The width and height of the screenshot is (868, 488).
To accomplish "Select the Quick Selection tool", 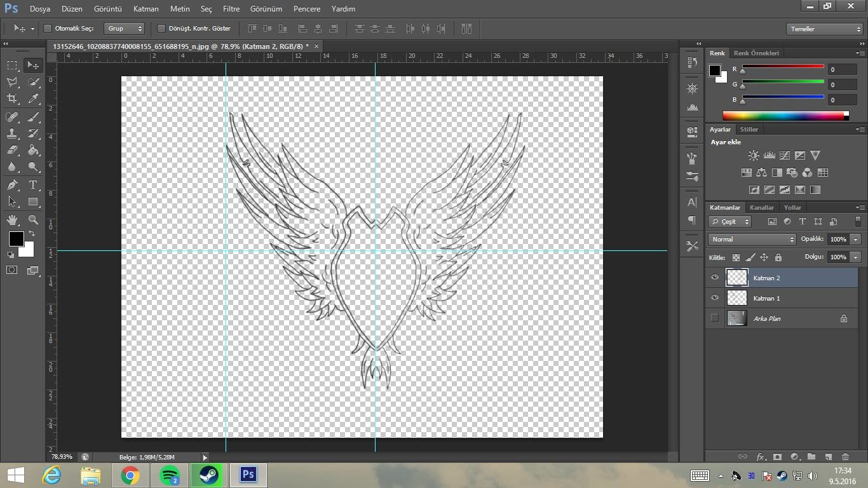I will 33,82.
